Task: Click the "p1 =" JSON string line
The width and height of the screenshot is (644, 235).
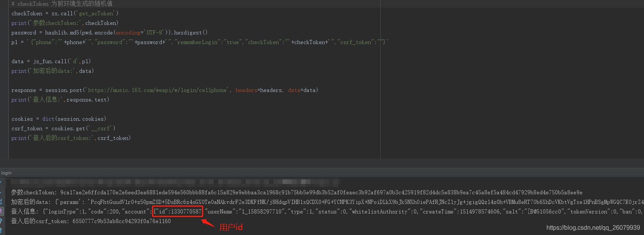Action: (200, 42)
